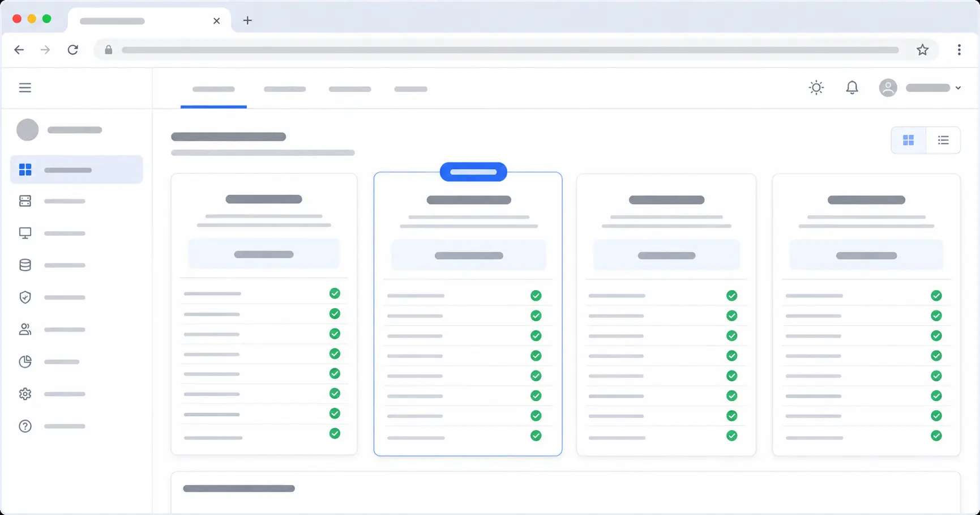The height and width of the screenshot is (515, 980).
Task: Click the help question mark icon
Action: click(x=25, y=426)
